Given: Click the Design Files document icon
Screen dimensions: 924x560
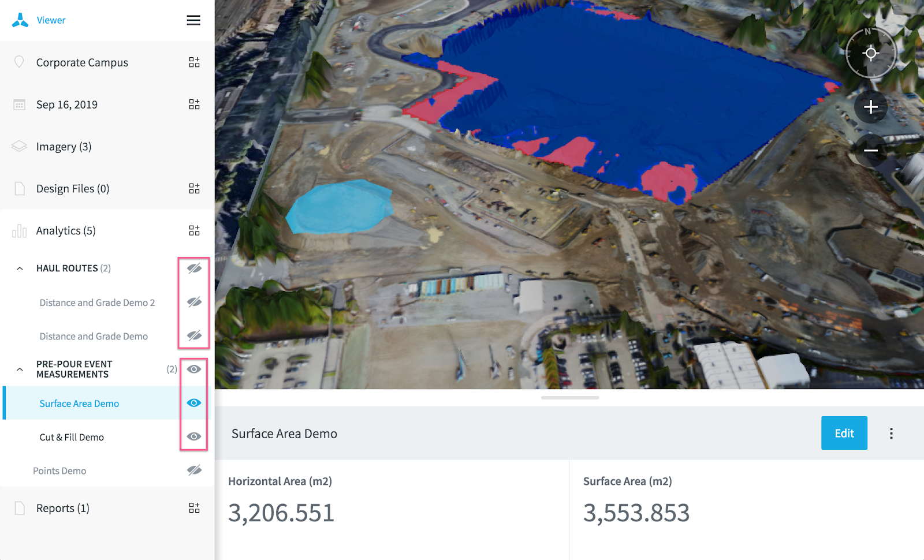Looking at the screenshot, I should click(x=20, y=188).
